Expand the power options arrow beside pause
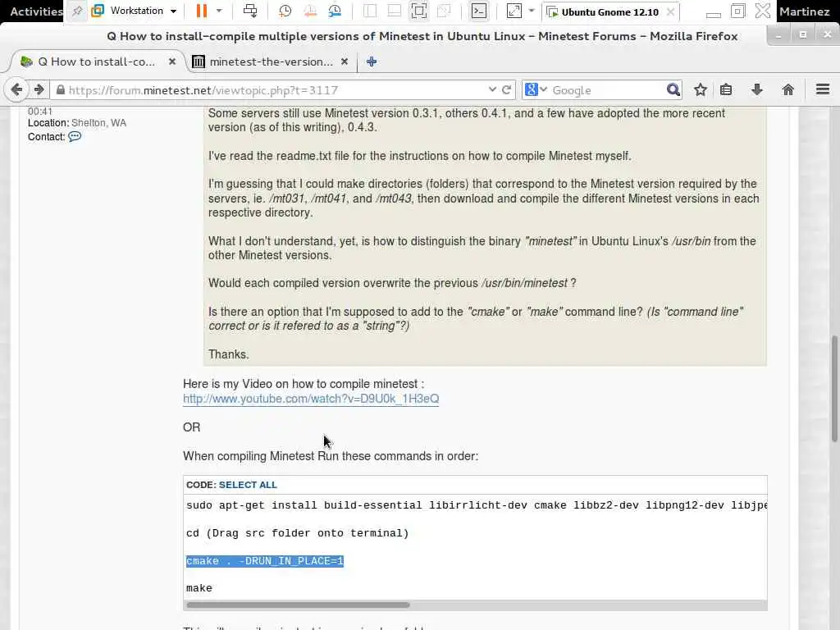The image size is (840, 630). pos(219,11)
